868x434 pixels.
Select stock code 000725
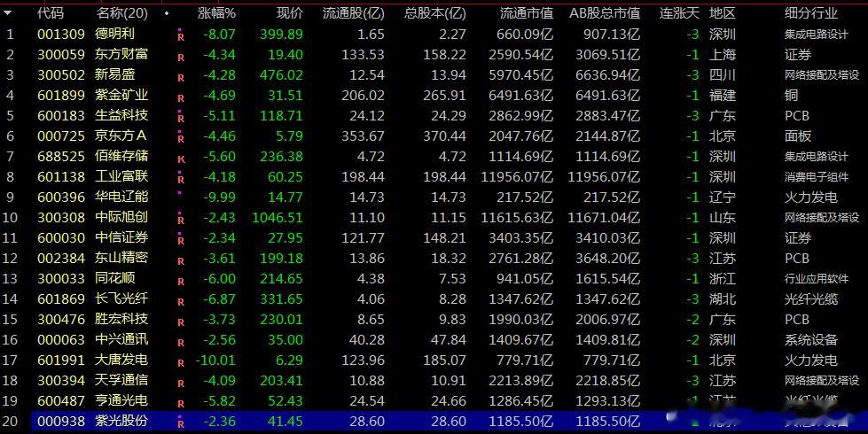coord(61,136)
